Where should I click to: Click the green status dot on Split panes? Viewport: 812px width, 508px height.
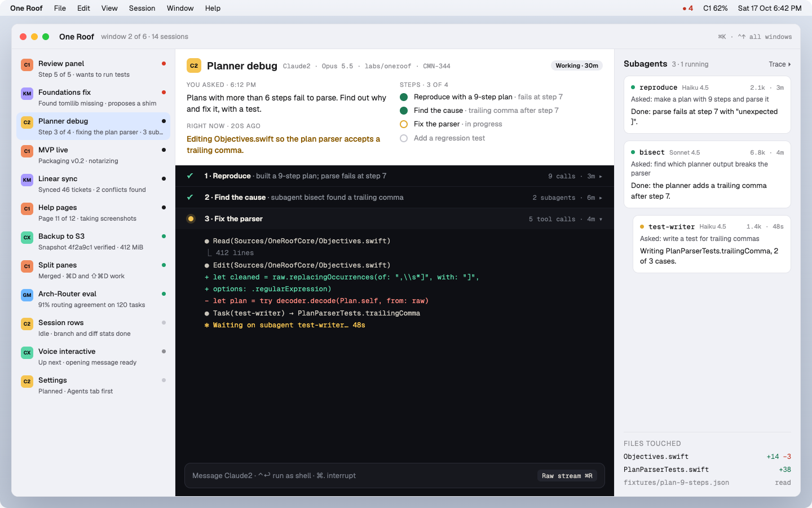[164, 265]
